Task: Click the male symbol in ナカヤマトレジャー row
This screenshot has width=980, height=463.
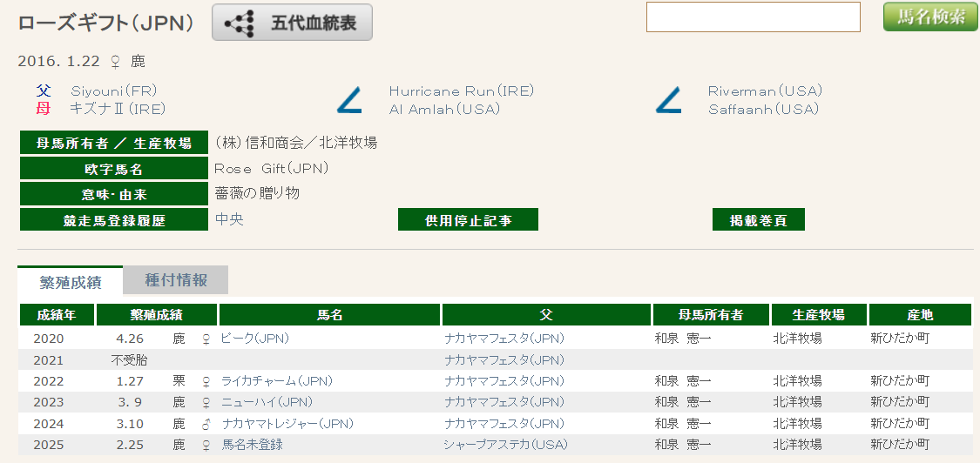Action: (206, 424)
